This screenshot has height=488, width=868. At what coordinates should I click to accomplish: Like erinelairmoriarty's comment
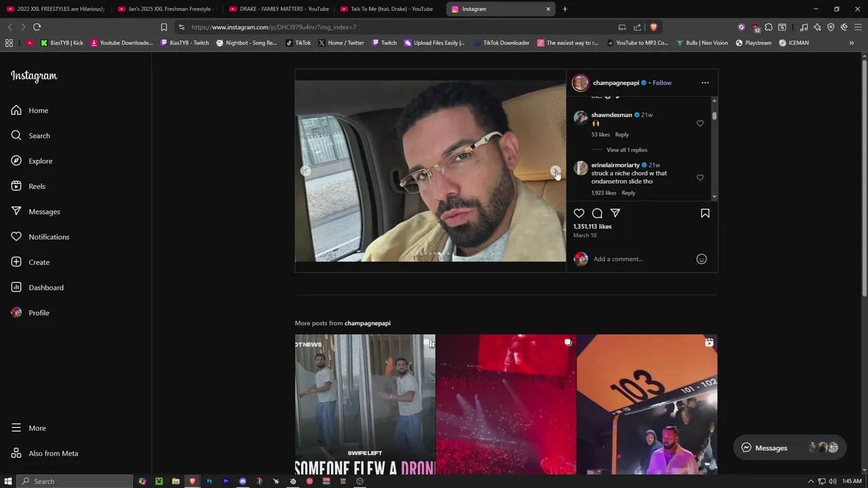[x=700, y=178]
